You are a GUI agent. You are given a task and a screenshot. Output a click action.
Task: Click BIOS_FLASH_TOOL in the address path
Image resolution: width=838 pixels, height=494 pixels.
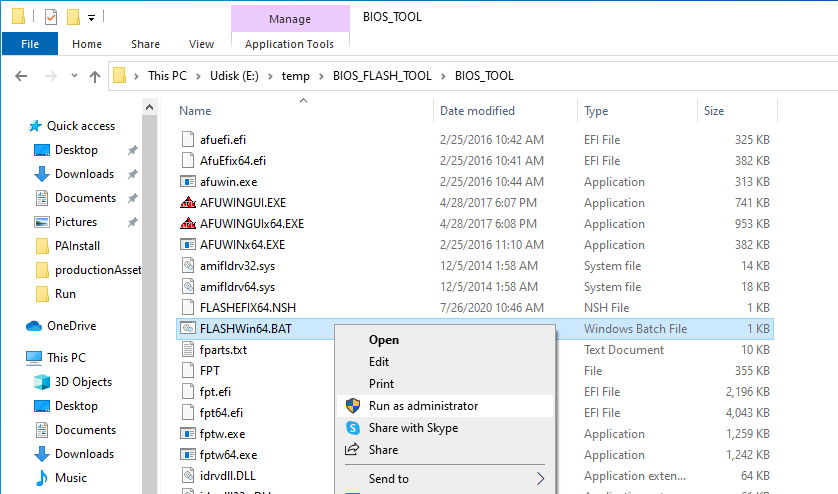(382, 76)
